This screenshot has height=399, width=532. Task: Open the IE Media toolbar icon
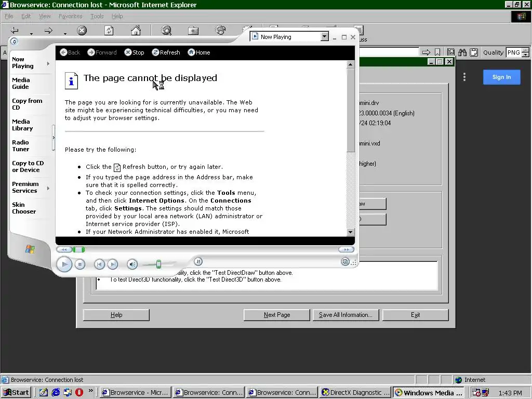[220, 30]
